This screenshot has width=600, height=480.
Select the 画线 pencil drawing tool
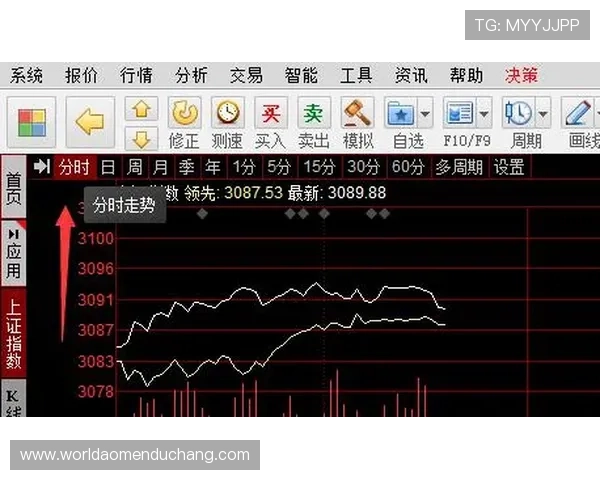point(578,113)
